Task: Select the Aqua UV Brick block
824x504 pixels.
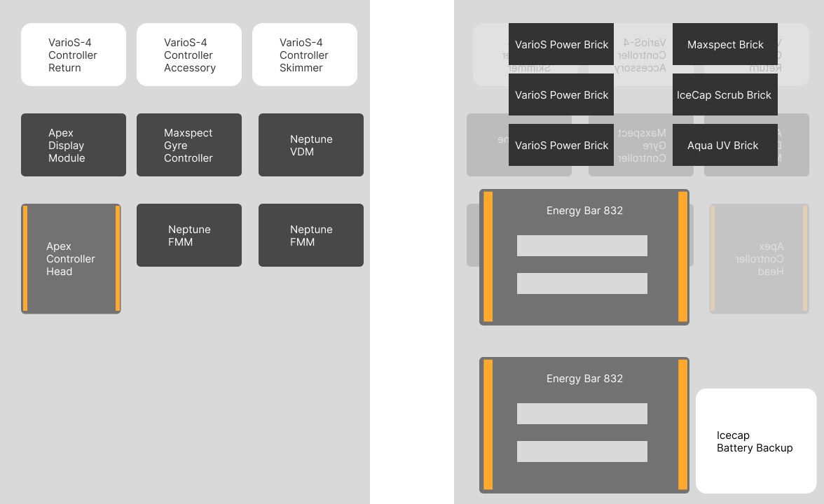Action: pos(725,145)
